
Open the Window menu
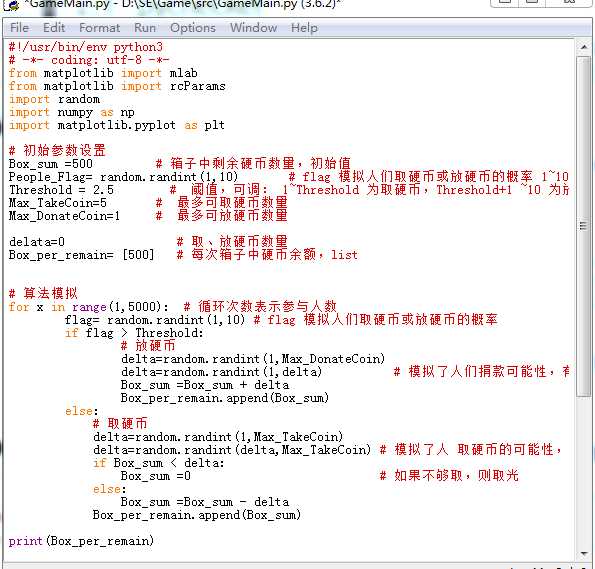pyautogui.click(x=253, y=28)
